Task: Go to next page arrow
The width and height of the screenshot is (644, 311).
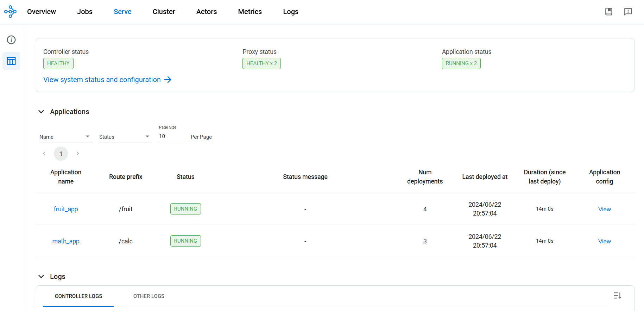Action: click(x=77, y=154)
